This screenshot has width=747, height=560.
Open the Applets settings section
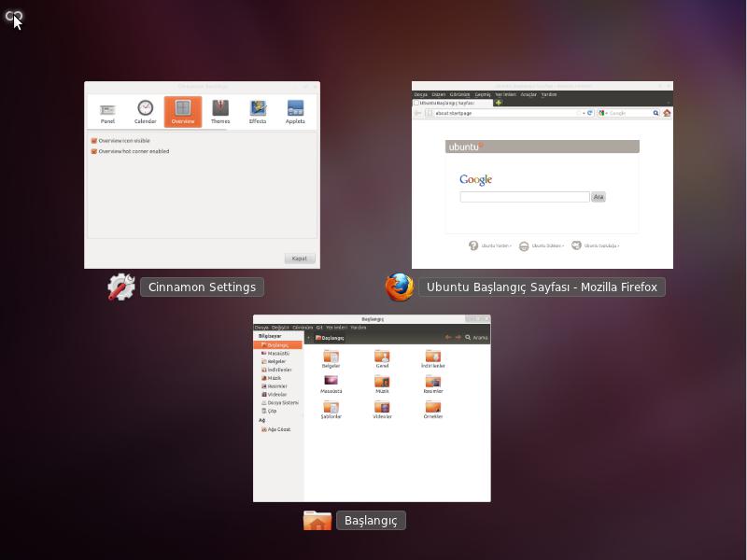coord(294,109)
